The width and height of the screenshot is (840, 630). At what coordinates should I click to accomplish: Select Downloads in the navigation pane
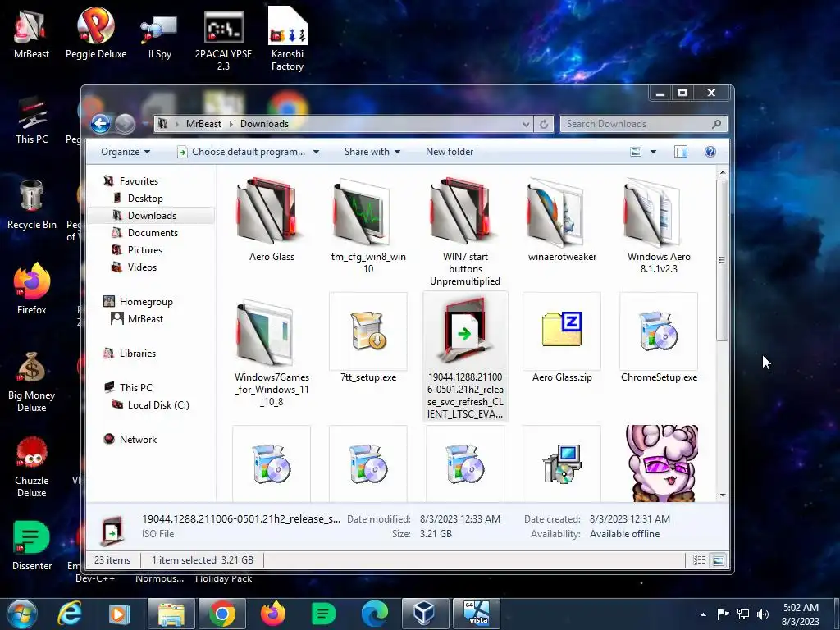click(152, 216)
